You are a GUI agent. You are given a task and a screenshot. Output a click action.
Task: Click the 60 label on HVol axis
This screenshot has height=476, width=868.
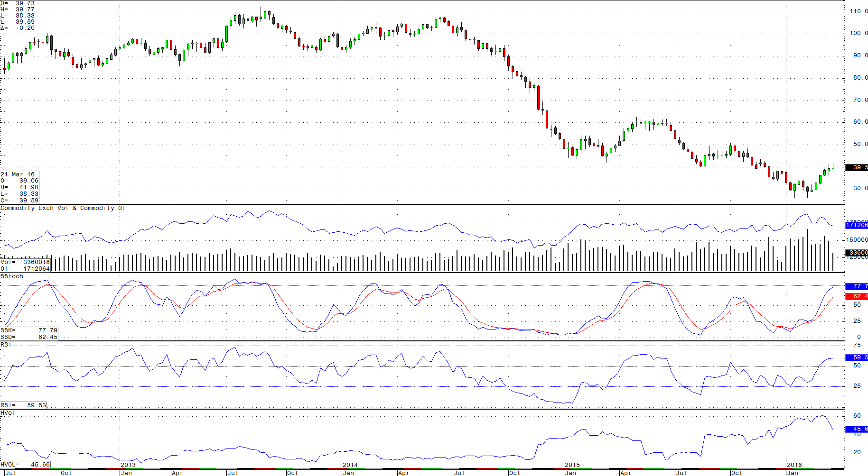coord(857,416)
